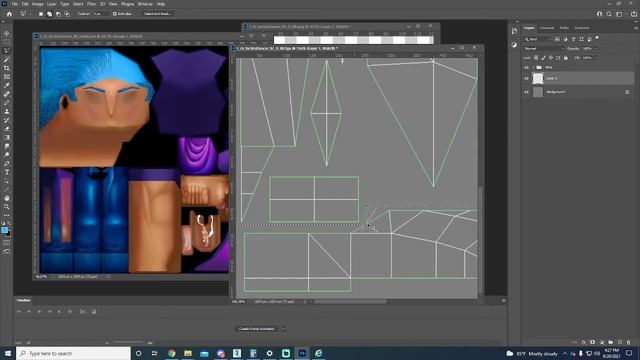Lock layer position
This screenshot has width=640, height=360.
click(551, 58)
